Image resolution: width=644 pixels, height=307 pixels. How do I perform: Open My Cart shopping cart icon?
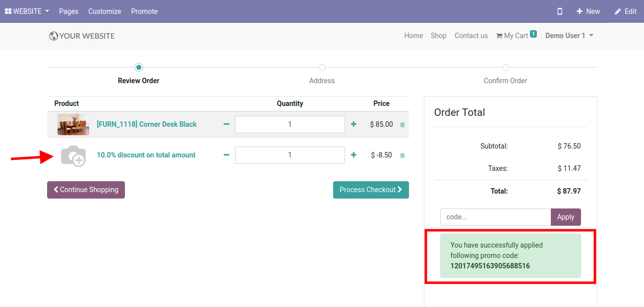coord(499,36)
